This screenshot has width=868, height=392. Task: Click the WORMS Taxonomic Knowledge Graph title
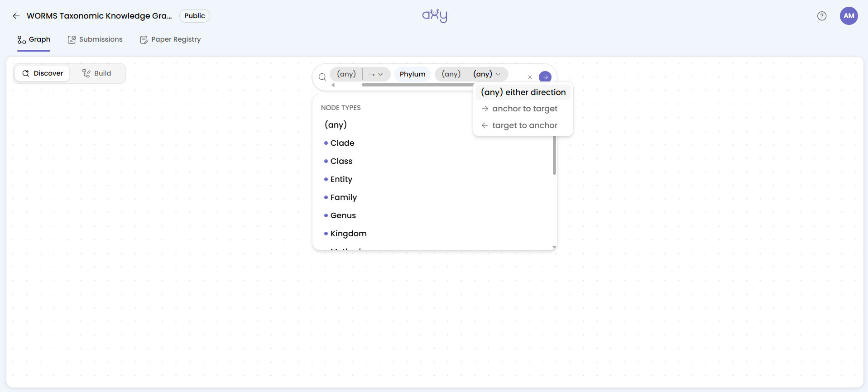pyautogui.click(x=99, y=16)
